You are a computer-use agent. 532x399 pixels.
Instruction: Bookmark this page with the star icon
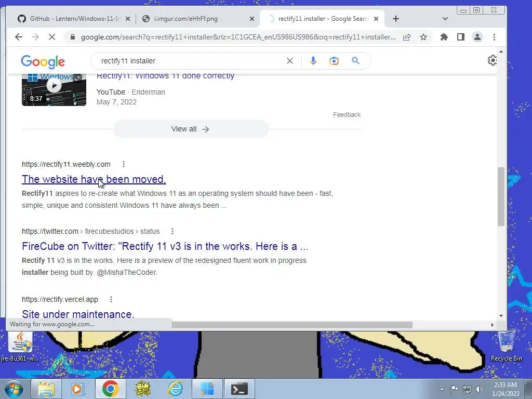pos(423,37)
